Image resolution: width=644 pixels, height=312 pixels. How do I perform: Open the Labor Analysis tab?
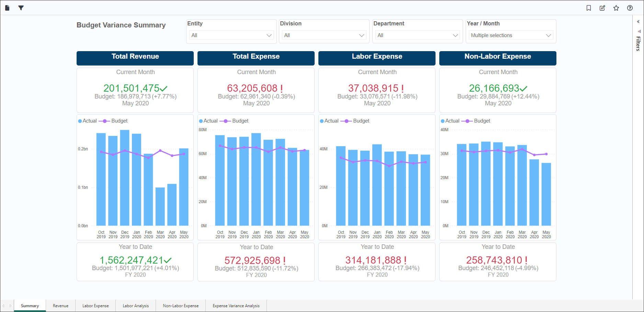pyautogui.click(x=136, y=306)
